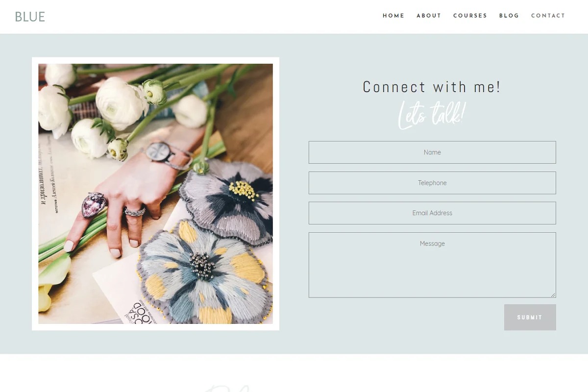Navigate to the BLOG page
588x392 pixels.
pos(509,16)
